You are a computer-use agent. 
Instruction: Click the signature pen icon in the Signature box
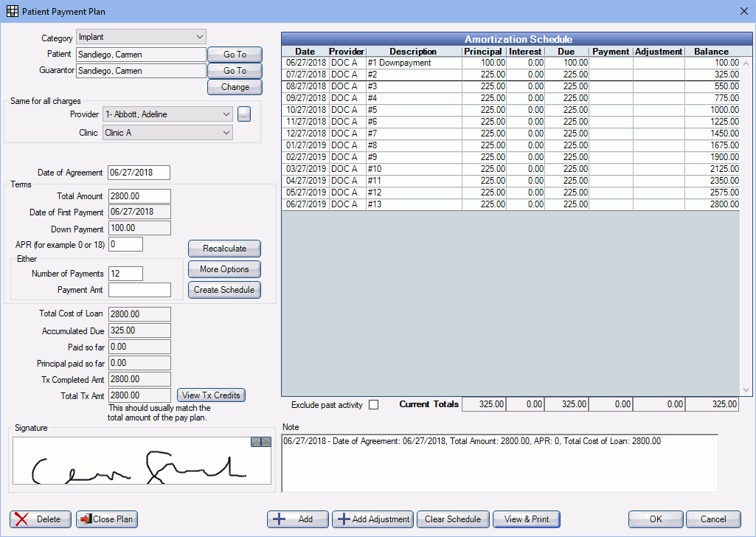coord(256,442)
